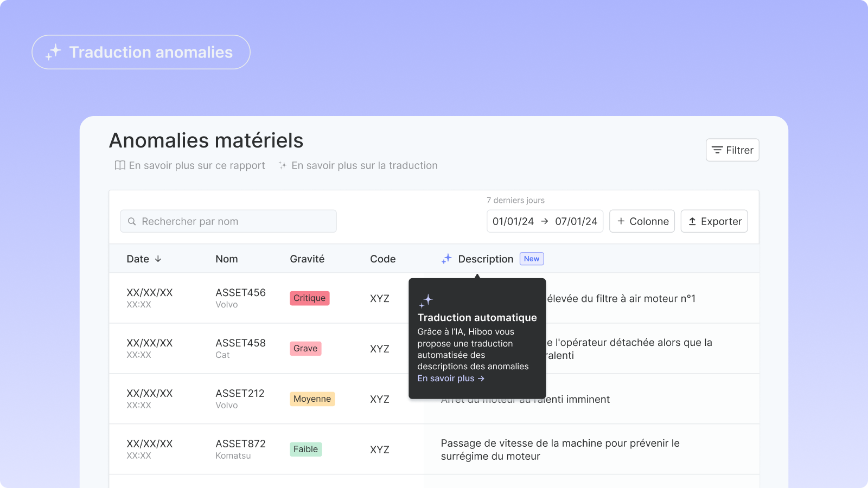Follow the 'En savoir plus' link in tooltip
Screen dimensions: 868x488
(451, 378)
